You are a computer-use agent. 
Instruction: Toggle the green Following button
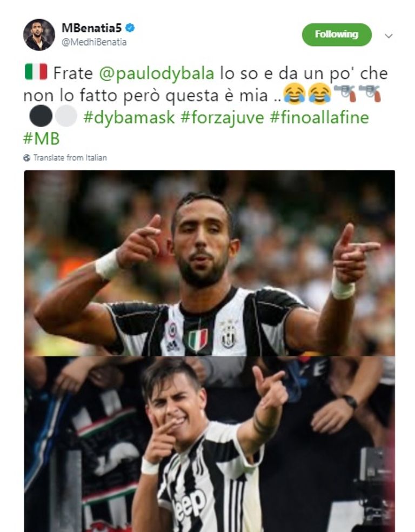click(337, 35)
